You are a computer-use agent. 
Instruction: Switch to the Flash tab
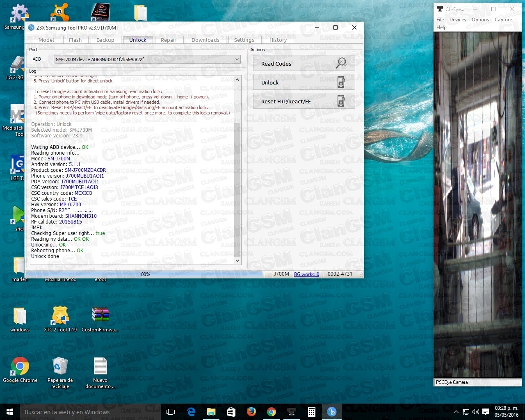[x=75, y=40]
